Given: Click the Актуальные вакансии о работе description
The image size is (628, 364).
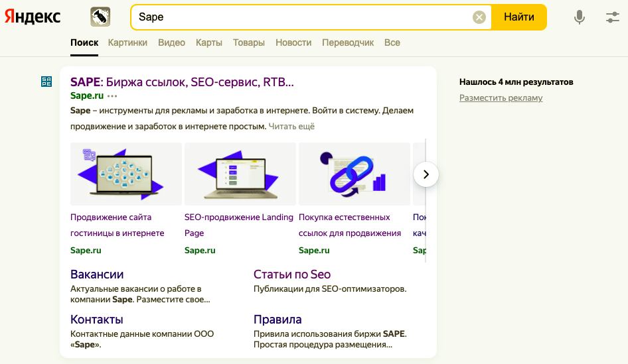Looking at the screenshot, I should coord(140,294).
